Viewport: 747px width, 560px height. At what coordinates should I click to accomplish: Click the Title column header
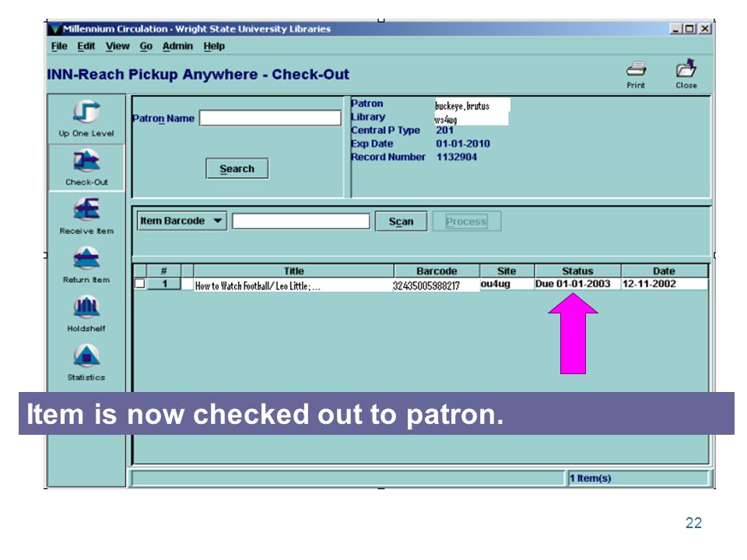click(x=293, y=271)
